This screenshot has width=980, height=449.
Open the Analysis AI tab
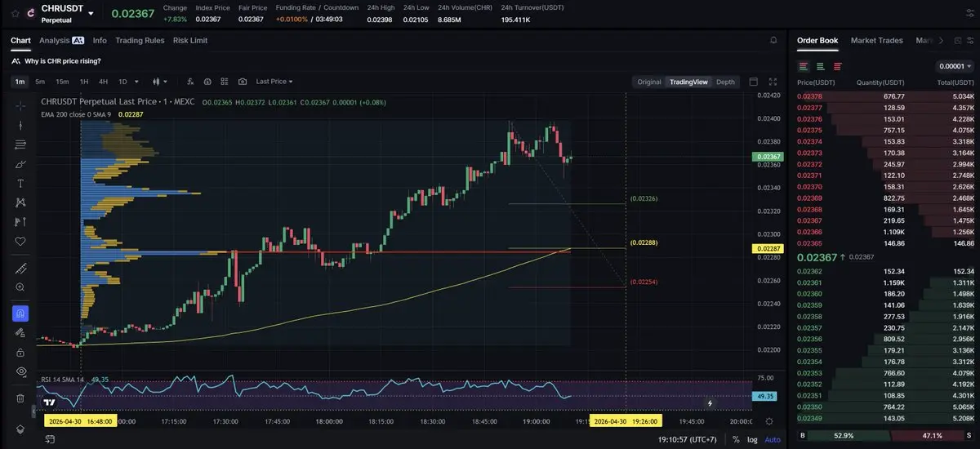[61, 40]
